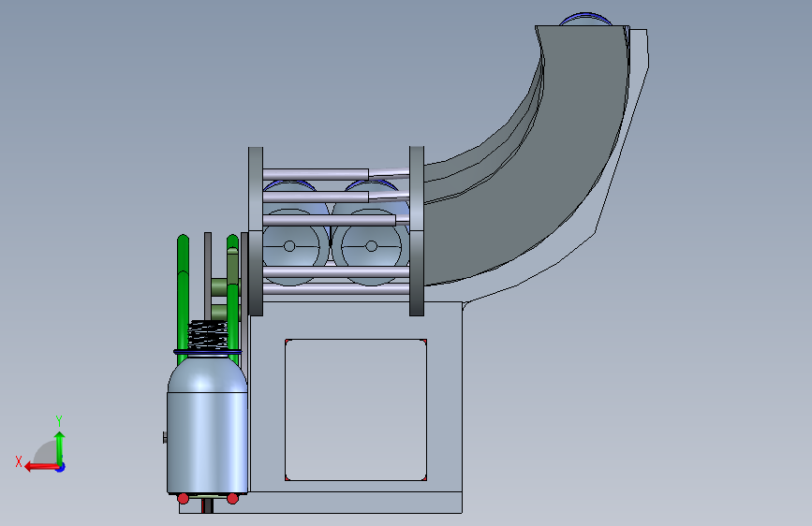This screenshot has height=526, width=812.
Task: Click the green Y axis arrow on triad
Action: [x=60, y=447]
